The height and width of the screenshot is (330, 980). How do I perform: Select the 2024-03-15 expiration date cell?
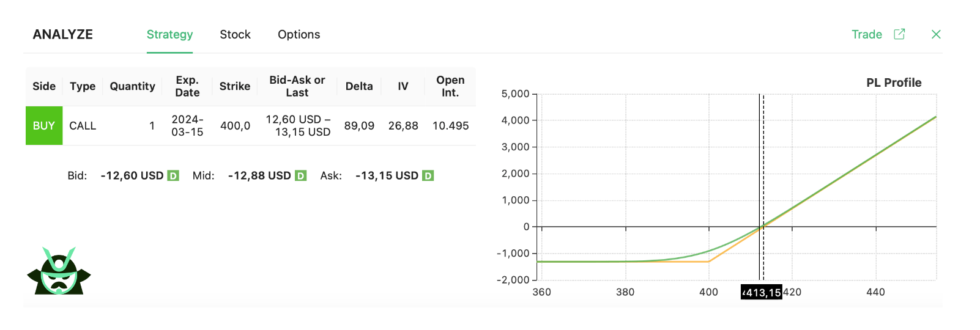(x=187, y=126)
